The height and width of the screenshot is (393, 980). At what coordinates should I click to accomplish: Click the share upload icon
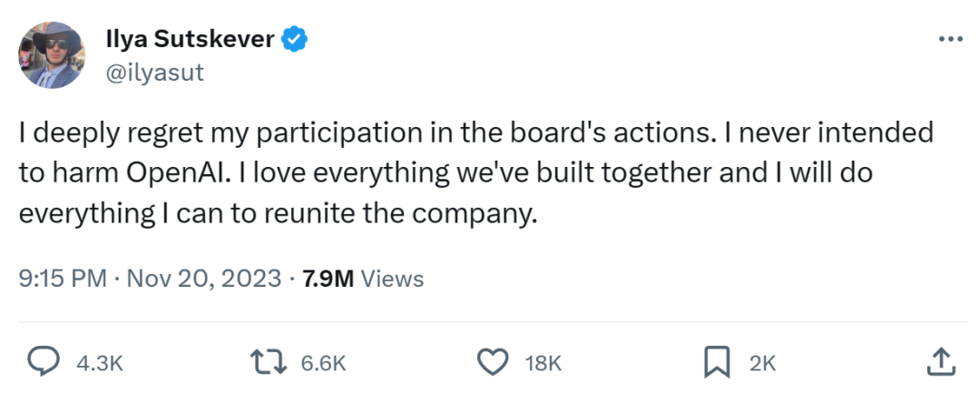[x=941, y=362]
